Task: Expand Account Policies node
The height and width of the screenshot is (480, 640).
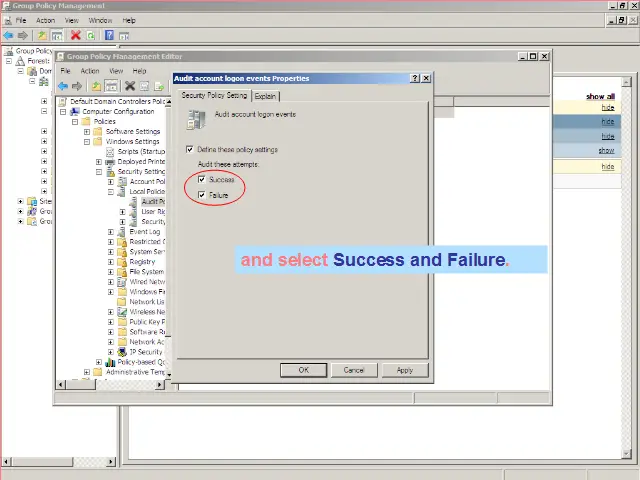Action: (x=111, y=182)
